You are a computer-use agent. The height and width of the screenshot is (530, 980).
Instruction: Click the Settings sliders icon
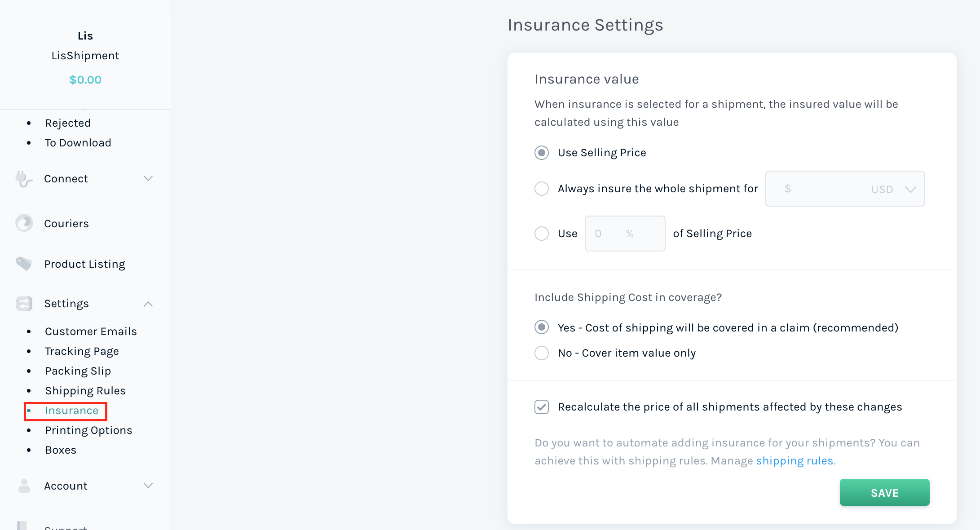24,304
